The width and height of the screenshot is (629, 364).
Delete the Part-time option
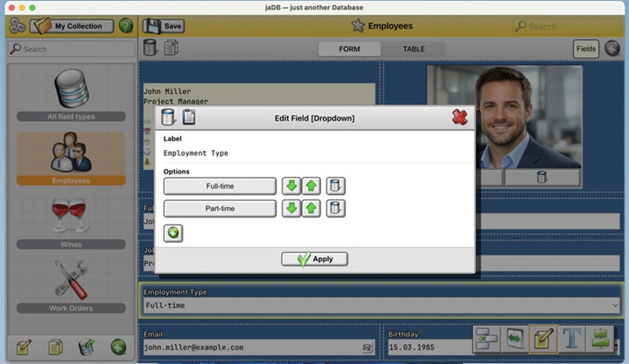click(x=336, y=208)
